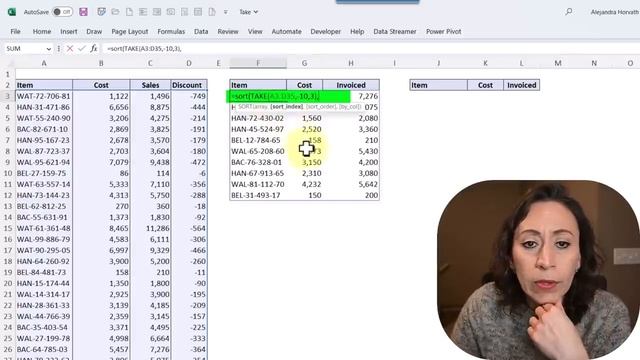Open the Data Streamer tab
The height and width of the screenshot is (360, 640).
395,31
